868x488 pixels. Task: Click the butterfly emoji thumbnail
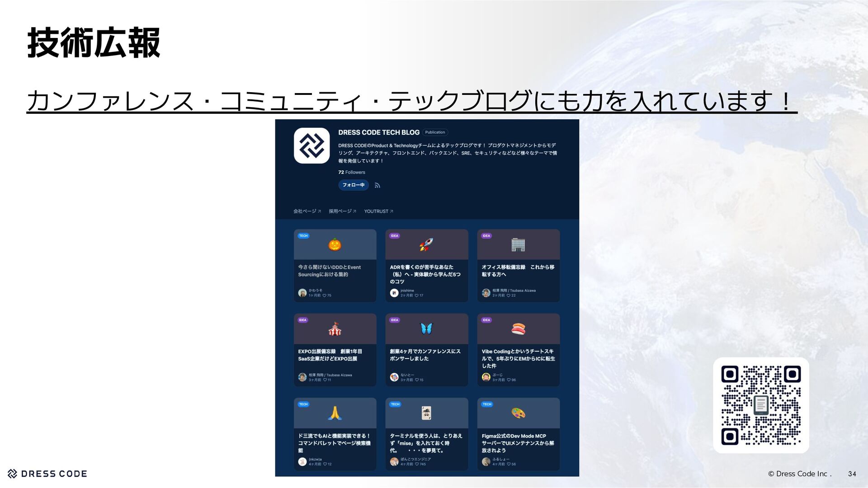426,328
